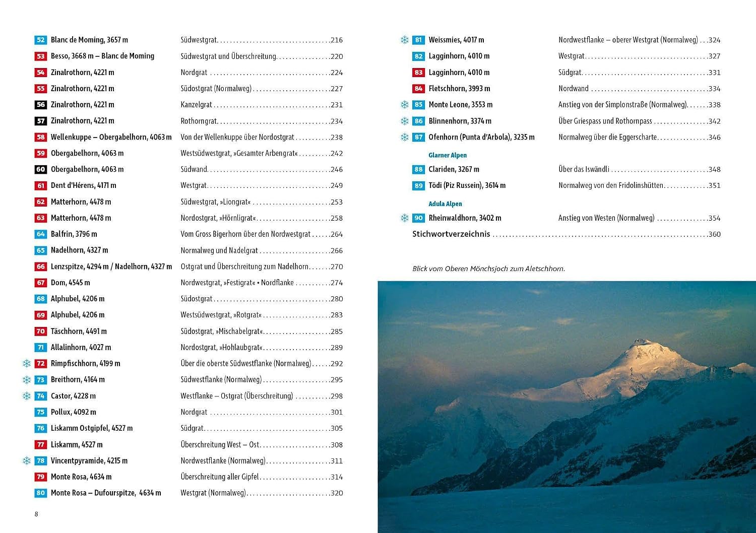Select the red number 62 Matterhorn badge

click(x=41, y=202)
